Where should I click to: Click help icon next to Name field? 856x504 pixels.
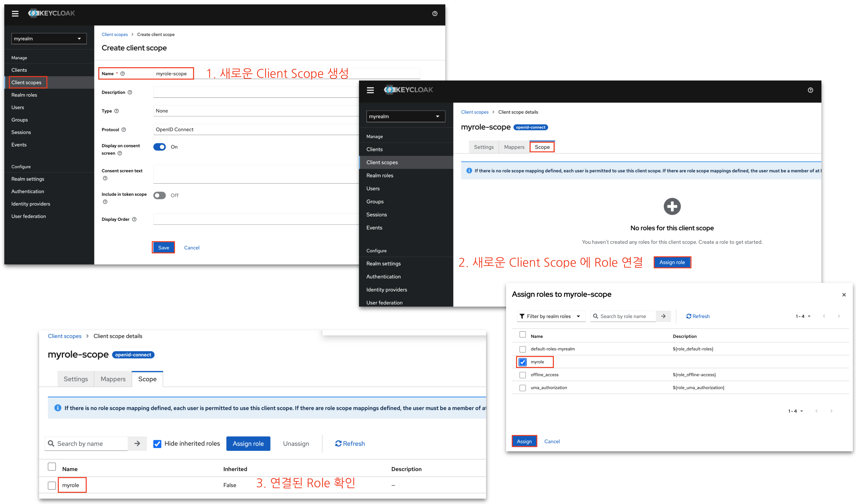coord(123,74)
